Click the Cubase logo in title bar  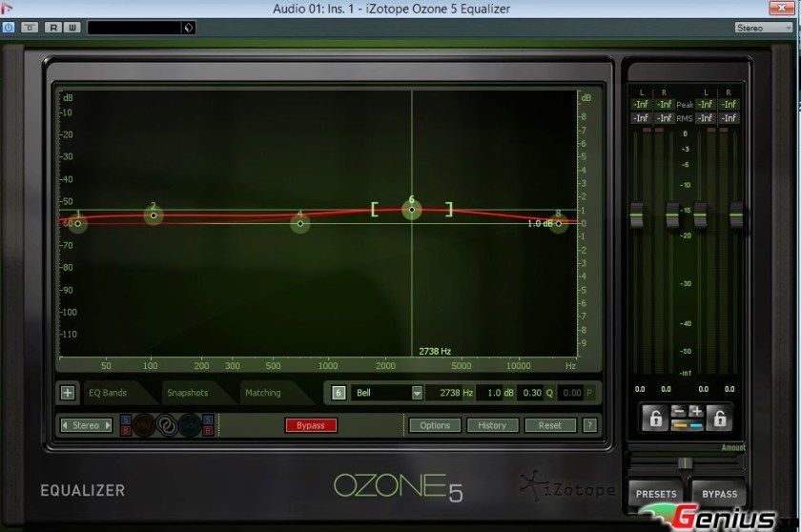tap(7, 9)
